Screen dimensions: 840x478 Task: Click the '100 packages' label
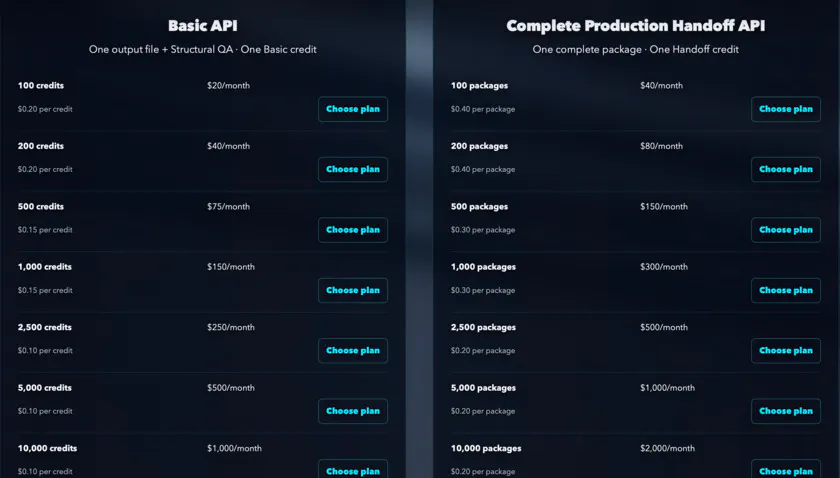(479, 86)
